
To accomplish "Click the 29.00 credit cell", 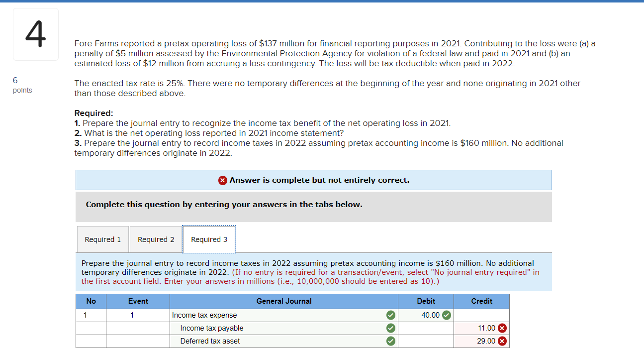I will pyautogui.click(x=481, y=341).
